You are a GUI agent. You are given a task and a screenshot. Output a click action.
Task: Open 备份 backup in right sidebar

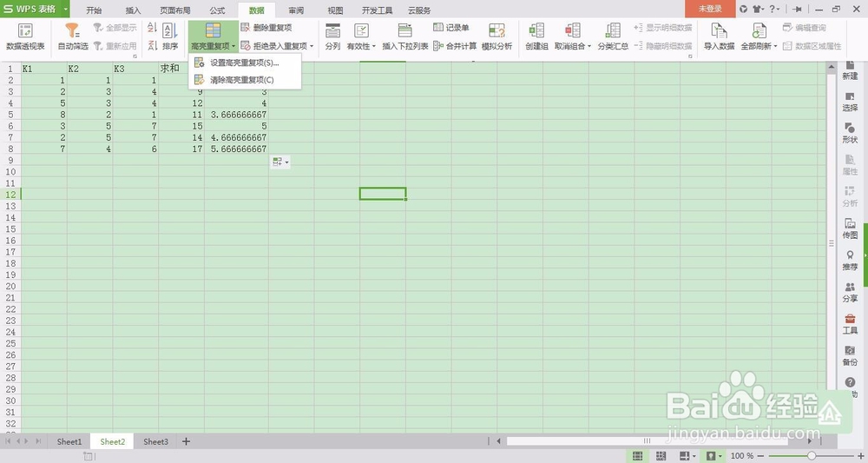click(x=850, y=355)
